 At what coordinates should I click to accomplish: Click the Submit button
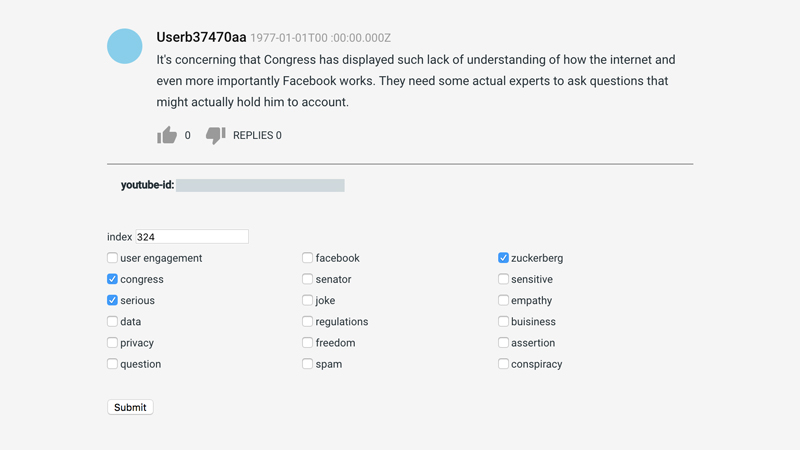[x=130, y=407]
